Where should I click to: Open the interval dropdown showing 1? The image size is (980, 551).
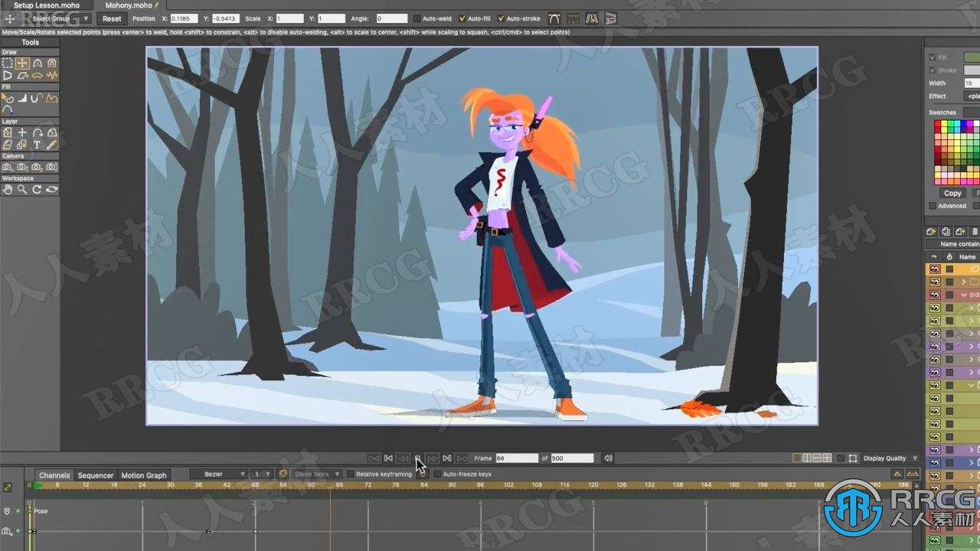coord(262,474)
